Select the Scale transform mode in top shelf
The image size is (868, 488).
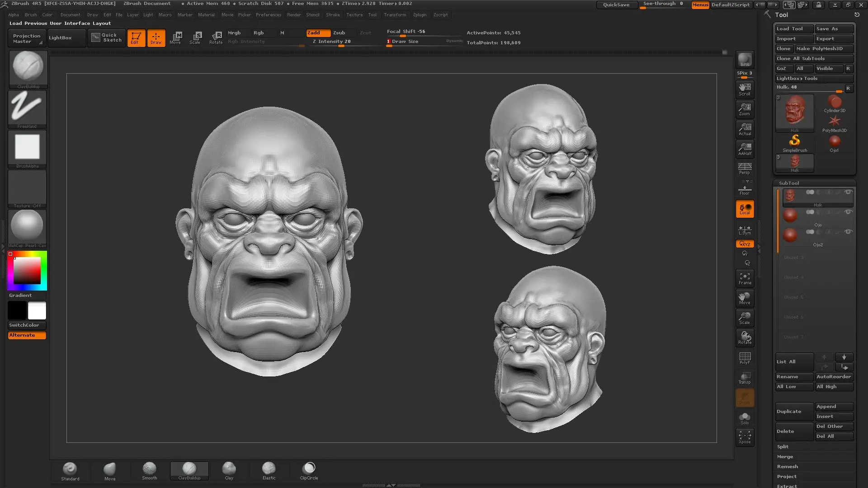coord(195,38)
